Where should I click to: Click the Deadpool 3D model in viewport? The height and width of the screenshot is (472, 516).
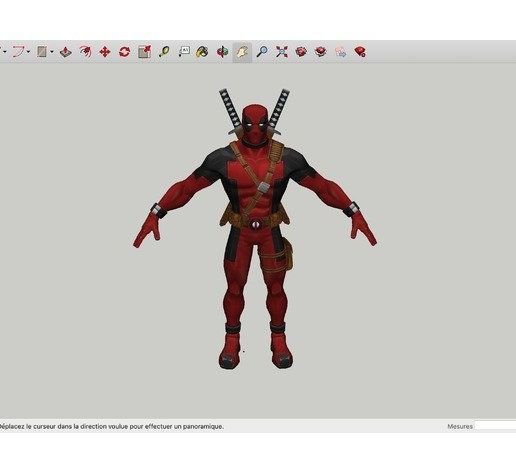[x=255, y=229]
